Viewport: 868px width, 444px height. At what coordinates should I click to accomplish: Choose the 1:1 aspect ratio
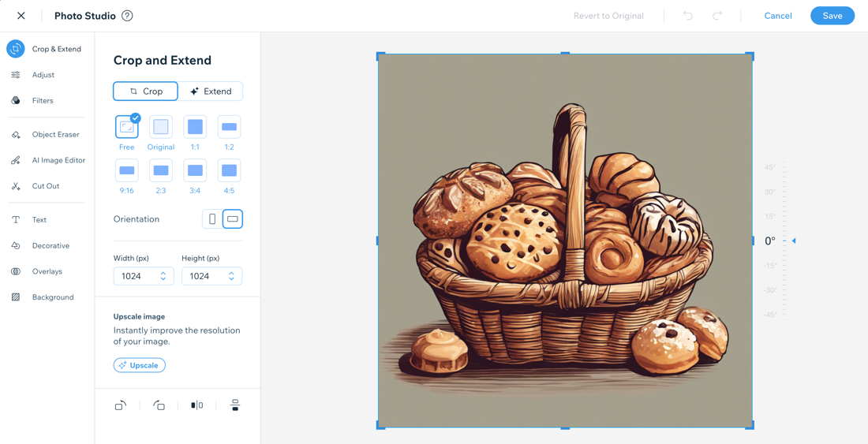[x=195, y=128]
